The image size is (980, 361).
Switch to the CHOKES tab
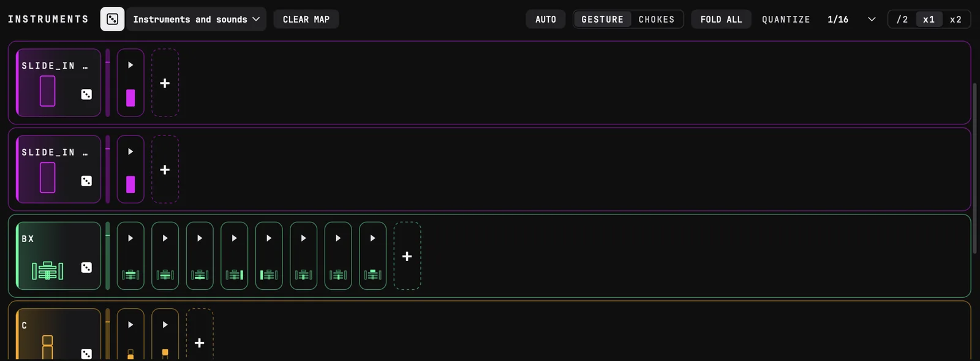[x=657, y=19]
